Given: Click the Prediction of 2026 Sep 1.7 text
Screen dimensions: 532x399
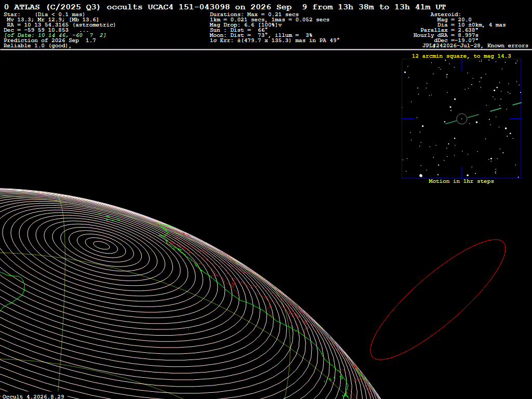Looking at the screenshot, I should coord(49,41).
